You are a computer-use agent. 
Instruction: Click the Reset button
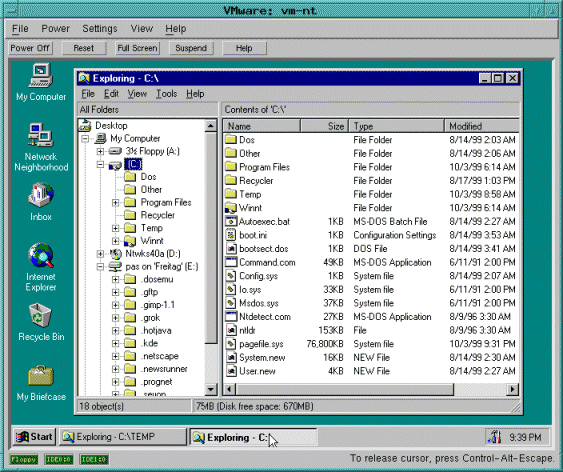[x=84, y=48]
